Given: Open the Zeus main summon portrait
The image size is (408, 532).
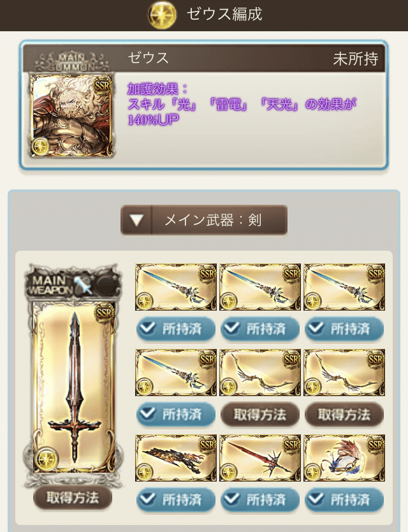Looking at the screenshot, I should coord(71,115).
